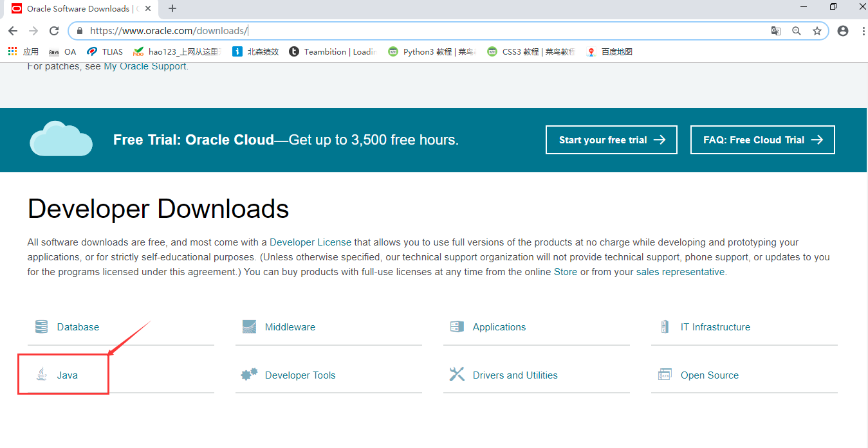
Task: Open the Python3 教程 bookmark
Action: coord(432,51)
